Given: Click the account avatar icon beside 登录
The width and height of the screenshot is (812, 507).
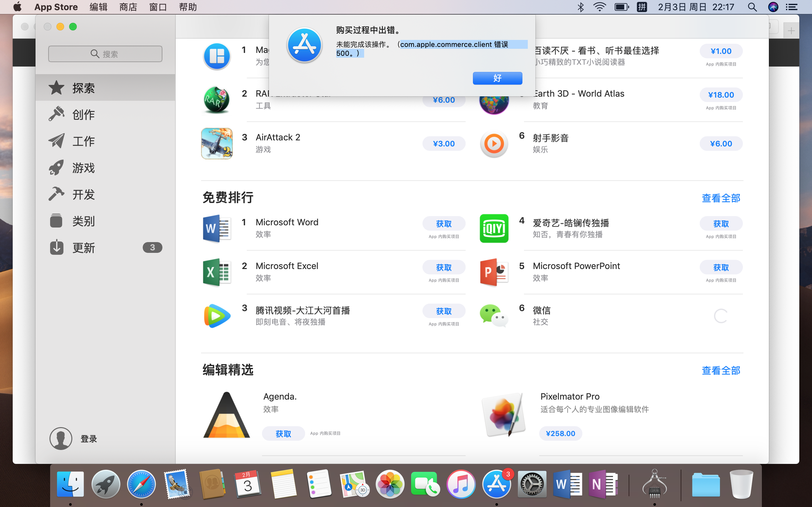Looking at the screenshot, I should point(61,438).
